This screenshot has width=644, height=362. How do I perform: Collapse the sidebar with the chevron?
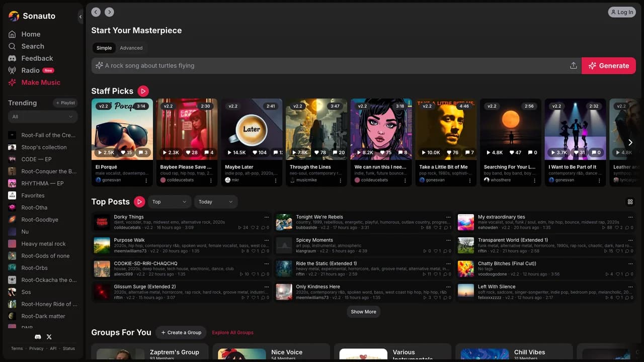[80, 17]
